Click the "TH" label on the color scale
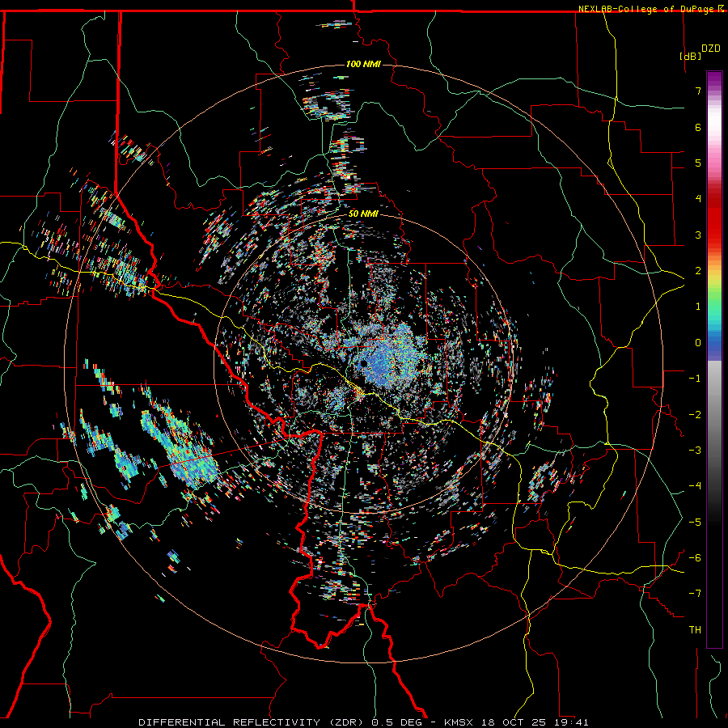Screen dimensions: 728x728 click(x=695, y=630)
